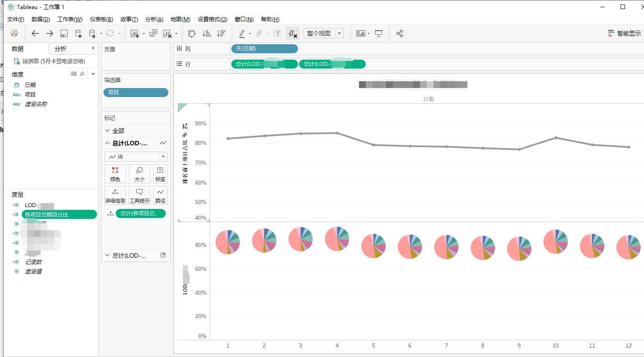Click the Tableau start page logo icon
644x357 pixels.
coord(14,33)
